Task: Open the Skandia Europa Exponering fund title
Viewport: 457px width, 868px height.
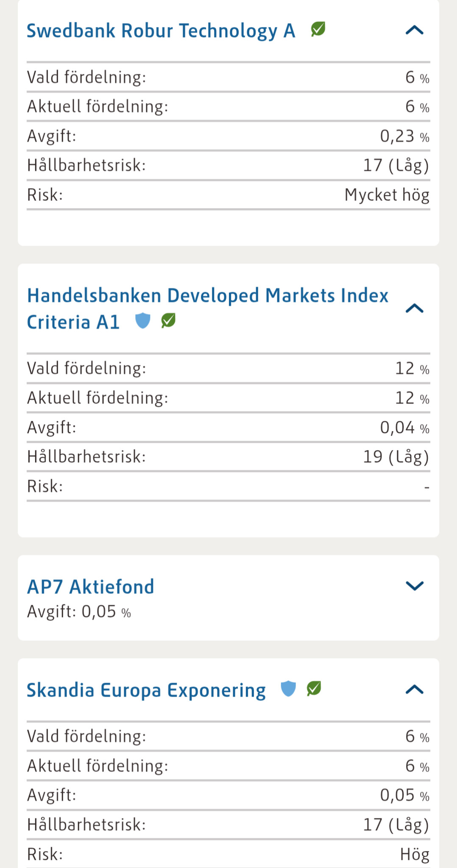Action: point(146,690)
